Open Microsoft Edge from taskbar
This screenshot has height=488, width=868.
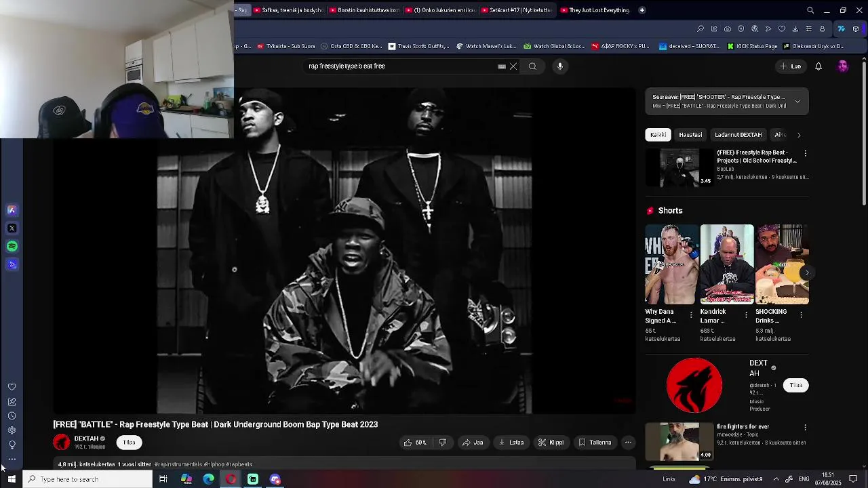tap(208, 479)
